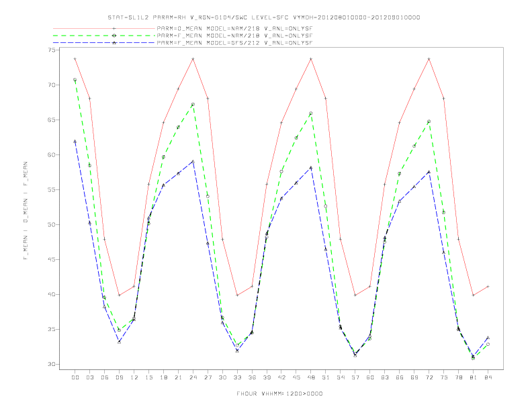The image size is (532, 411).
Task: Click x-axis tick label 69
Action: click(x=414, y=377)
